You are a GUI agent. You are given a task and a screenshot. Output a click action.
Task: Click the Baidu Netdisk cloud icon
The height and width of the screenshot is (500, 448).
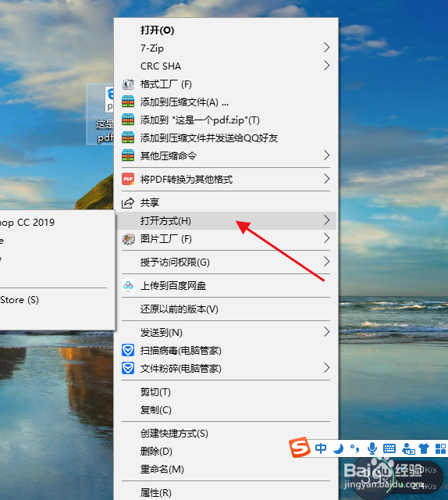[128, 286]
